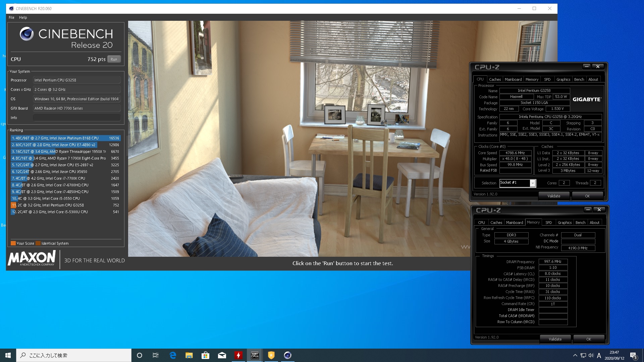This screenshot has height=362, width=644.
Task: Click the taskbar search box
Action: tap(74, 355)
